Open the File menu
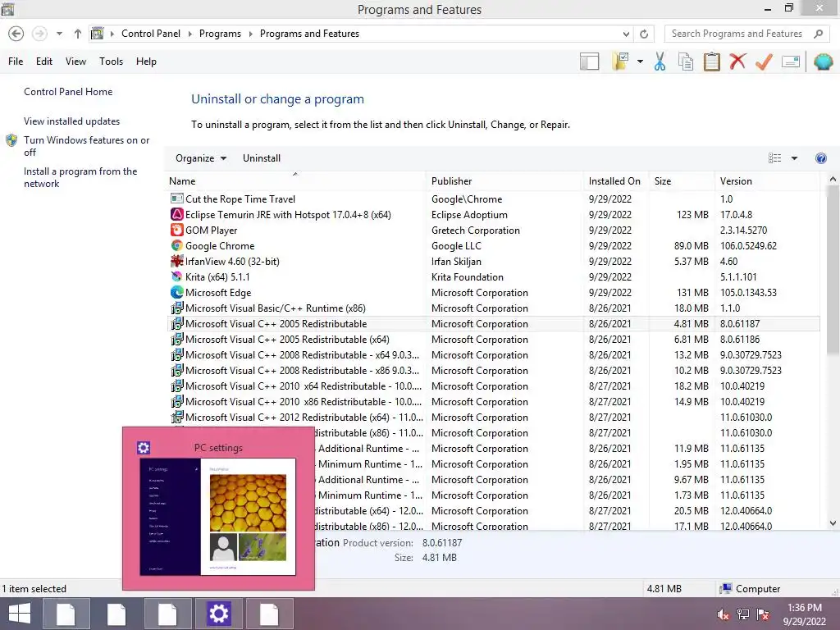 point(16,62)
